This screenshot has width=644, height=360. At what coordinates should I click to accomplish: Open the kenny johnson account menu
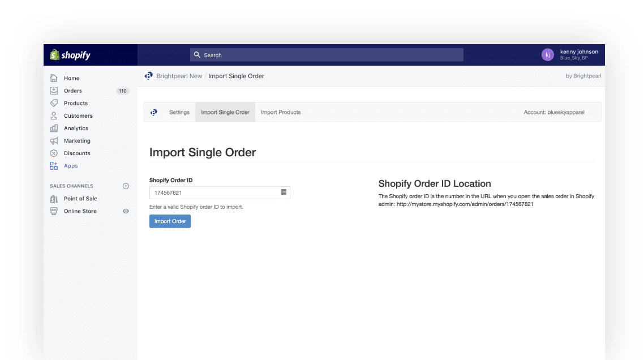pos(570,54)
